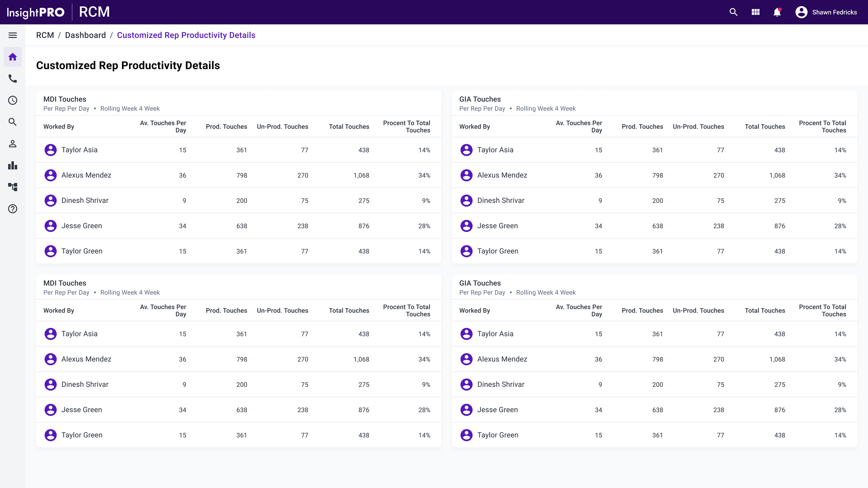Click the hierarchy tree sidebar icon

tap(12, 187)
